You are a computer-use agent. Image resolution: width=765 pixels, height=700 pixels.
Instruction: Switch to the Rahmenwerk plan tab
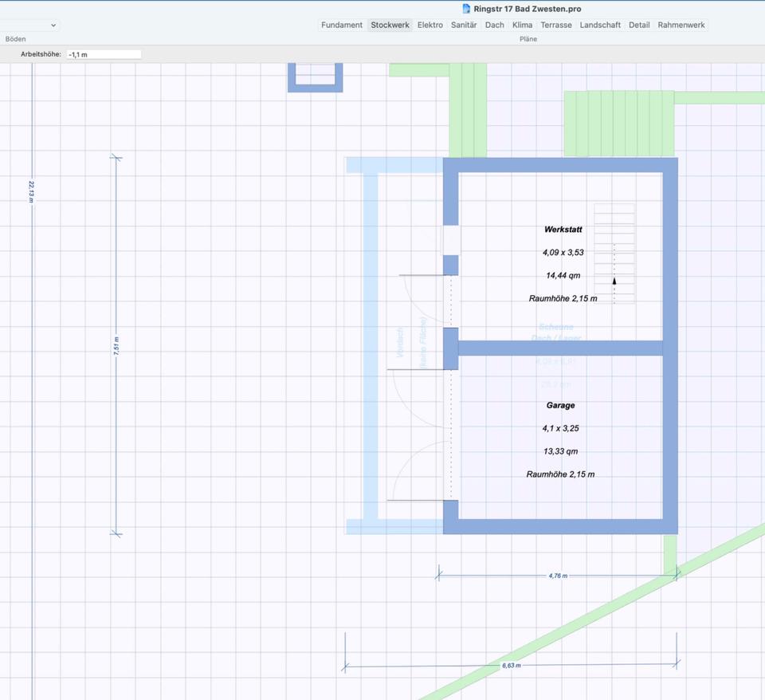point(681,25)
